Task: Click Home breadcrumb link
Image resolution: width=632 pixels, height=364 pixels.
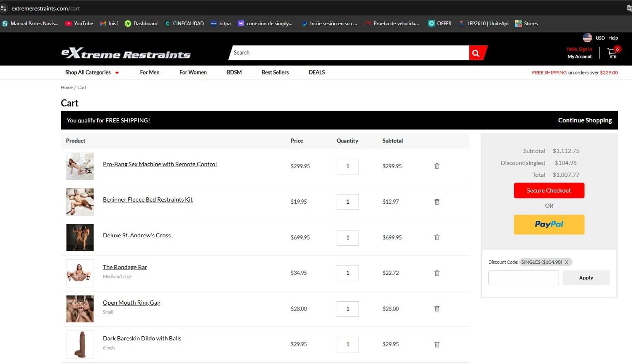Action: [x=67, y=88]
